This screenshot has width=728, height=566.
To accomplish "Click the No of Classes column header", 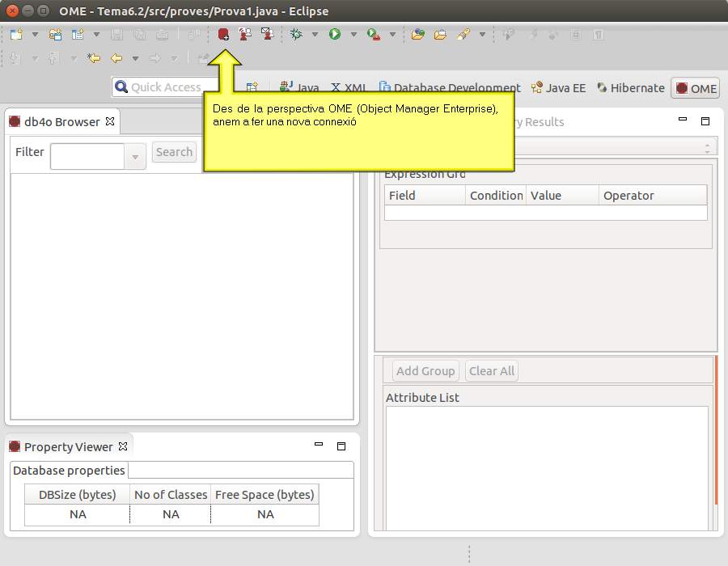I will [171, 495].
